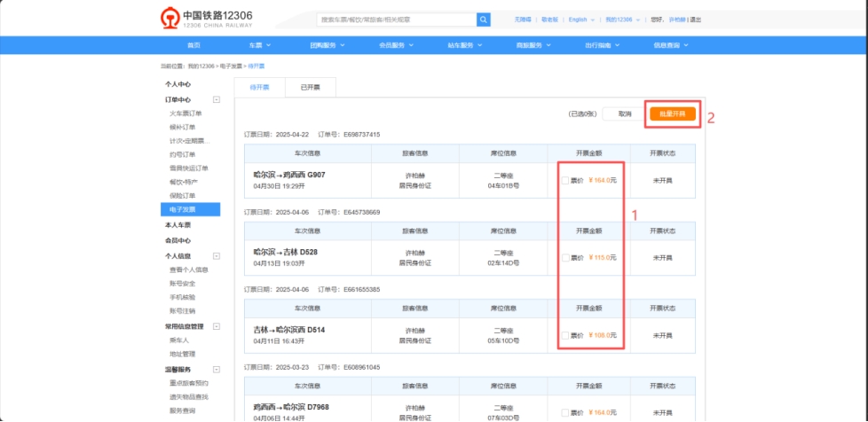Open the 信息查询 dropdown menu

point(671,45)
